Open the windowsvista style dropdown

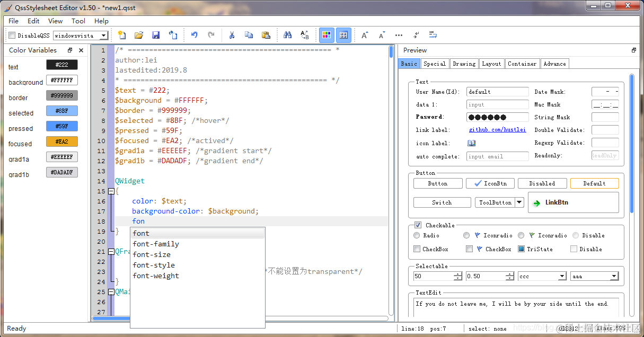point(81,36)
